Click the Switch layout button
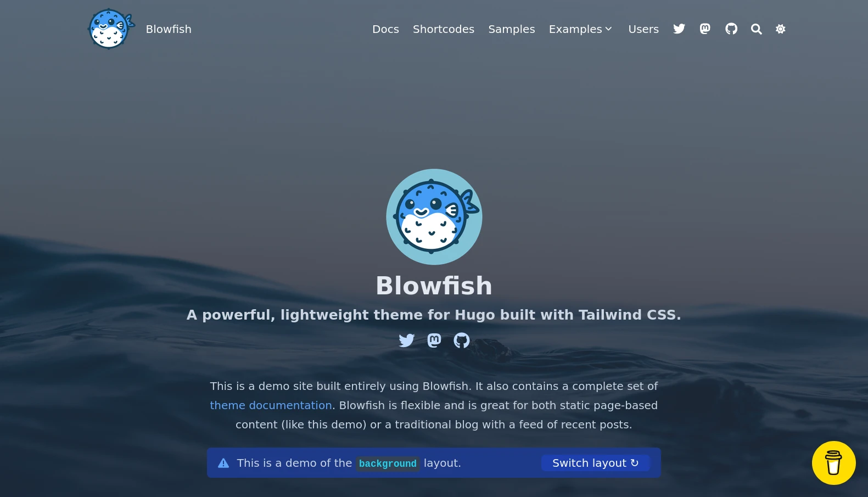Image resolution: width=868 pixels, height=497 pixels. coord(596,463)
